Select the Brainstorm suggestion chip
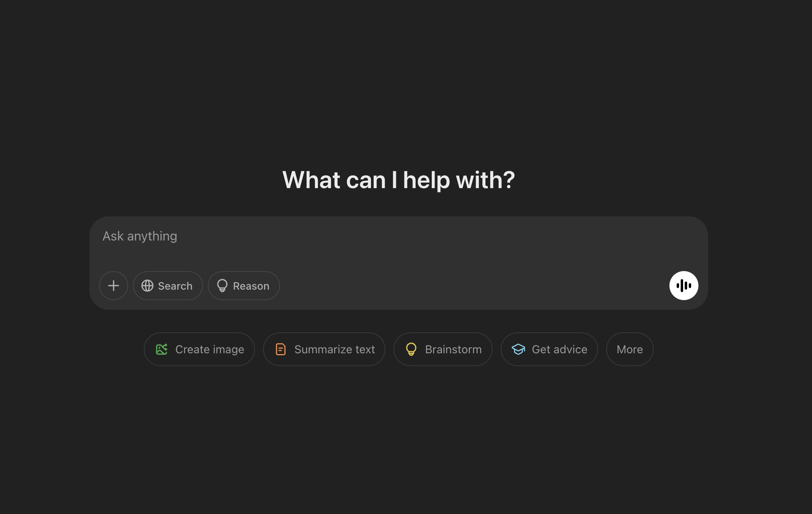The height and width of the screenshot is (514, 812). (443, 349)
